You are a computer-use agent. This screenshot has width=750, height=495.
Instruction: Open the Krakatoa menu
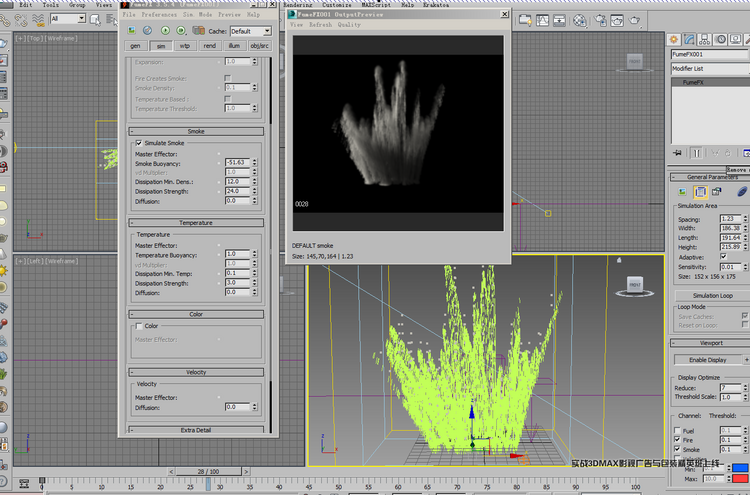[436, 4]
